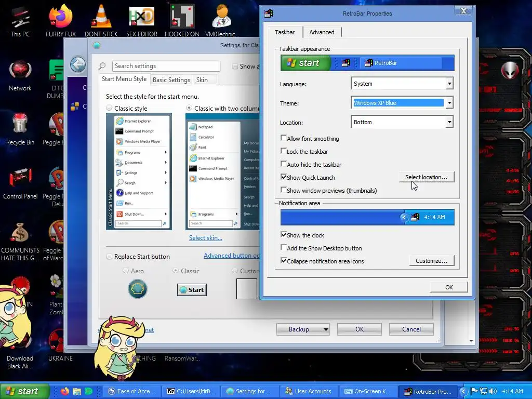Open the Language dropdown
Screen dimensions: 532x399
tap(449, 84)
